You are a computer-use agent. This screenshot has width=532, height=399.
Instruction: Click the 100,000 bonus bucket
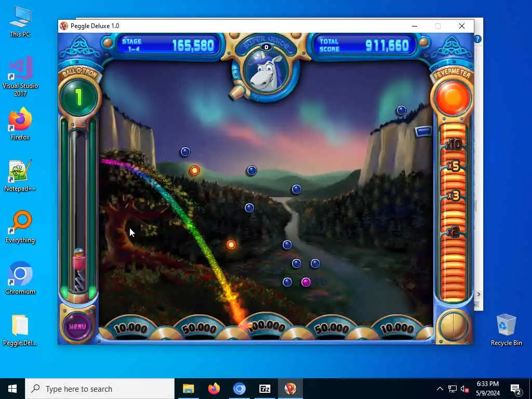pyautogui.click(x=267, y=326)
